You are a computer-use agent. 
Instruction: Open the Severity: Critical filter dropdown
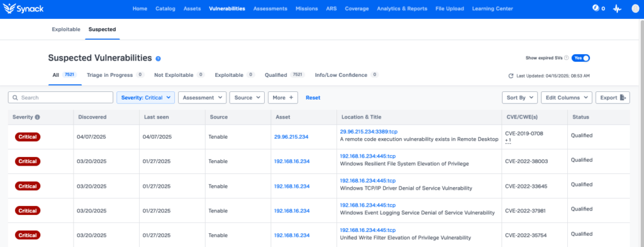146,98
